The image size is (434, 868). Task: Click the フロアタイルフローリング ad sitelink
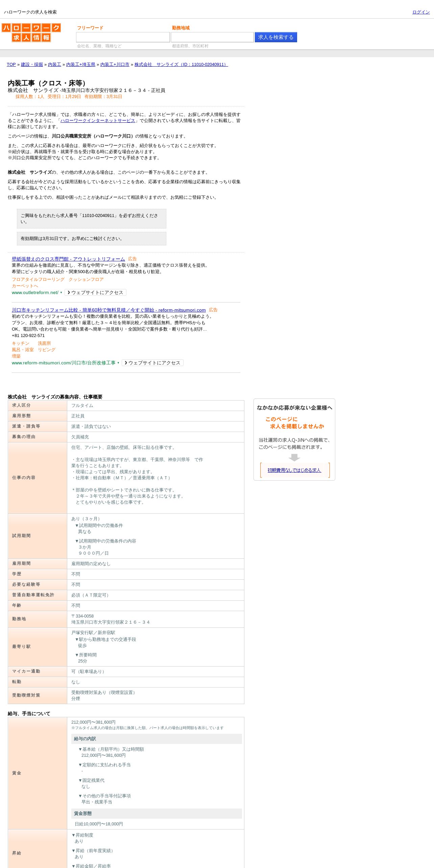tap(38, 280)
